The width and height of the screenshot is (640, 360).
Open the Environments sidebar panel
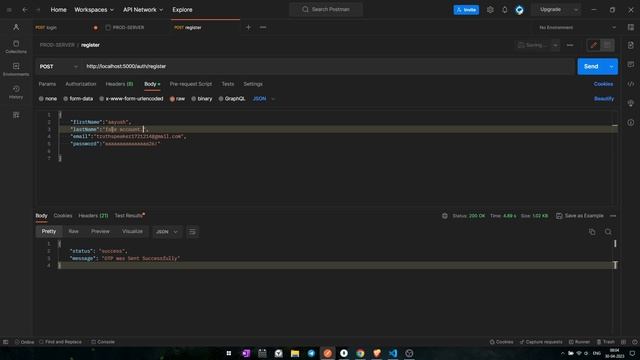[16, 69]
